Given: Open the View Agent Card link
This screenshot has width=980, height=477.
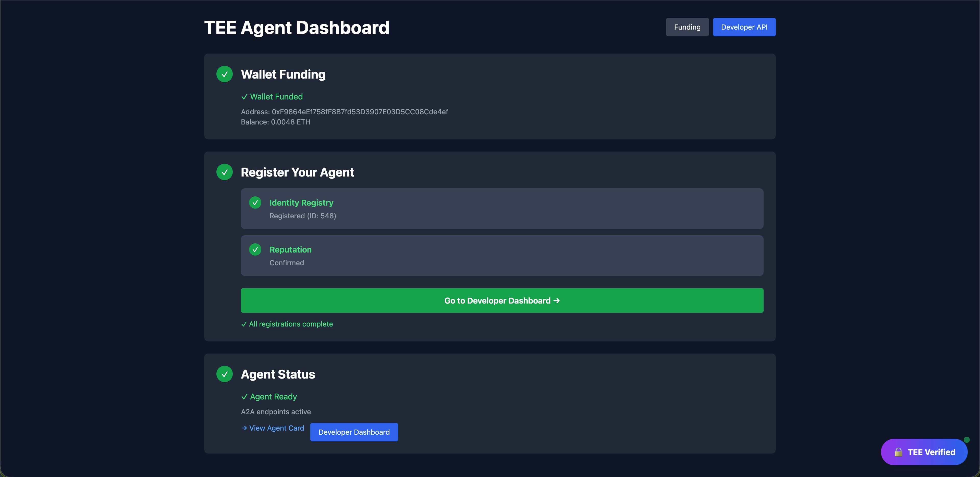Looking at the screenshot, I should [x=276, y=428].
